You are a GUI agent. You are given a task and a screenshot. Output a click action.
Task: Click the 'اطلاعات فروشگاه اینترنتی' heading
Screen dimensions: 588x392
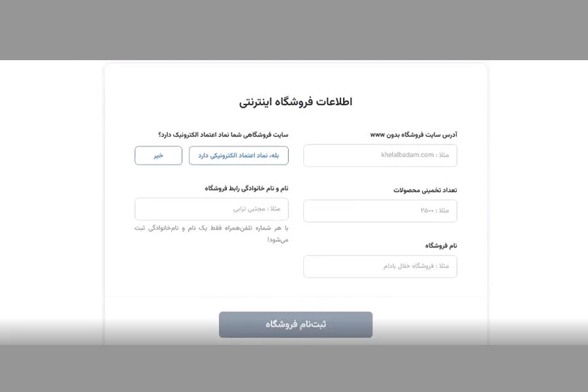click(295, 102)
